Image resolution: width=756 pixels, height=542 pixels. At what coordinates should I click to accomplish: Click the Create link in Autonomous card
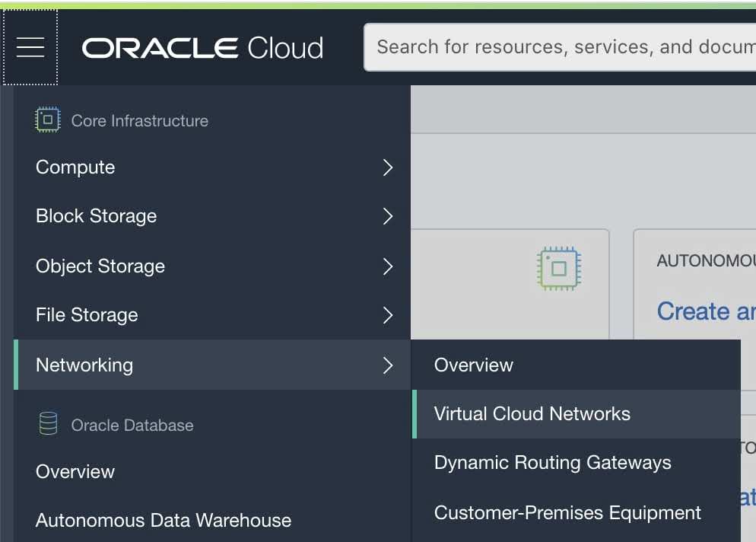(706, 311)
